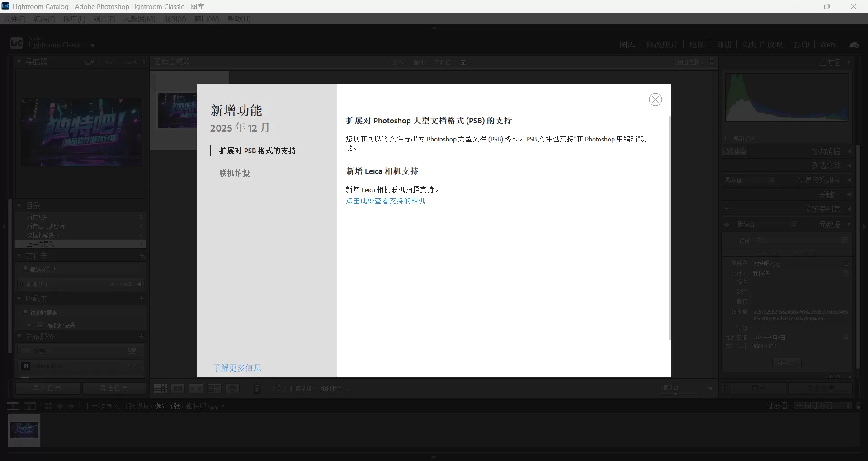Click the 导入目录 button
Image resolution: width=868 pixels, height=461 pixels.
point(47,388)
